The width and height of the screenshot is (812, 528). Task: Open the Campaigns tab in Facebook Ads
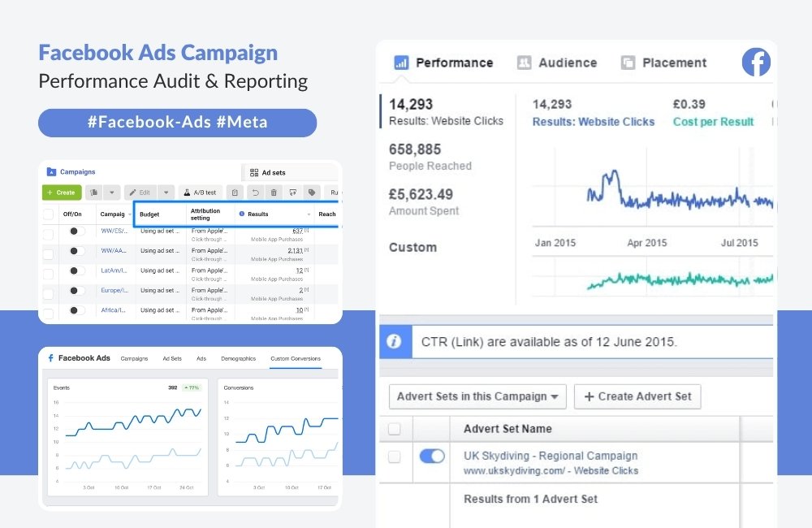pyautogui.click(x=134, y=358)
